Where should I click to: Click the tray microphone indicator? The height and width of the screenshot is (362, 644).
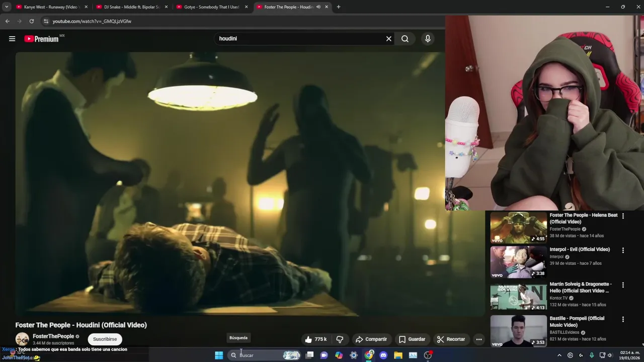592,355
